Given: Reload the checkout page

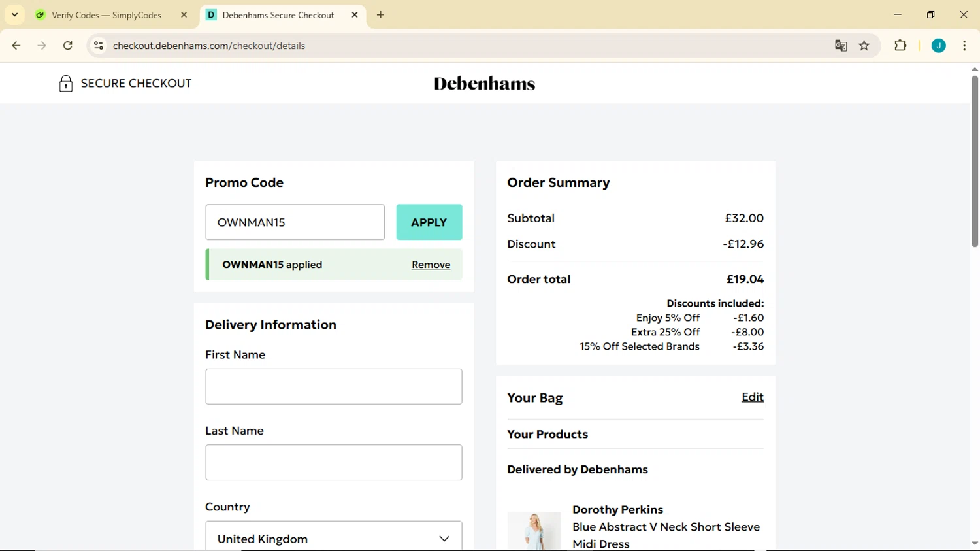Looking at the screenshot, I should pyautogui.click(x=68, y=46).
